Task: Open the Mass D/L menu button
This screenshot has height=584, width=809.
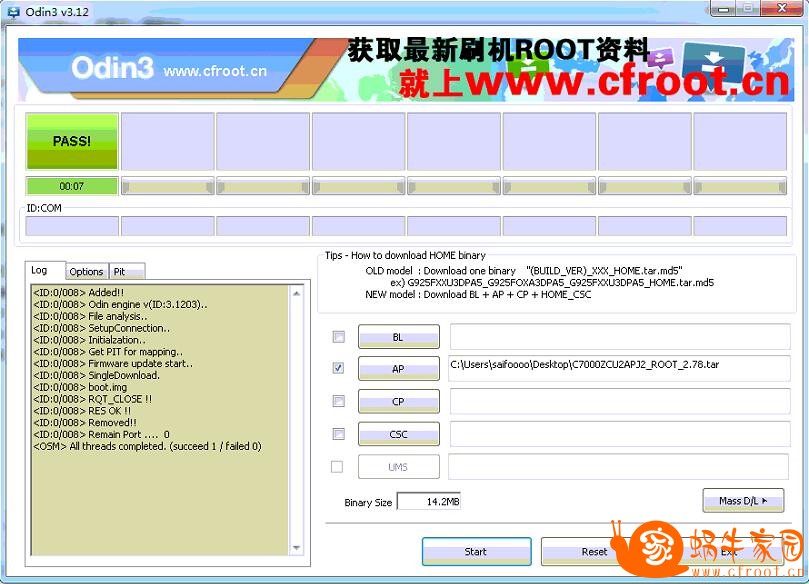Action: (743, 500)
